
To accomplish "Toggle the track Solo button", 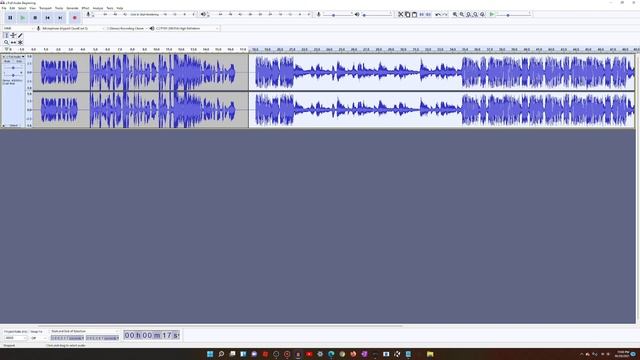I will [x=19, y=61].
